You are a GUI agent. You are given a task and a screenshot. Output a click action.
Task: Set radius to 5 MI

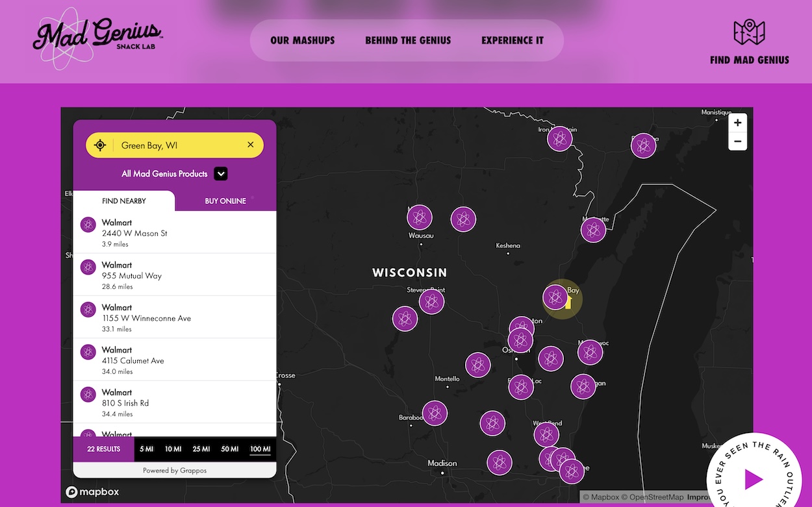(146, 449)
